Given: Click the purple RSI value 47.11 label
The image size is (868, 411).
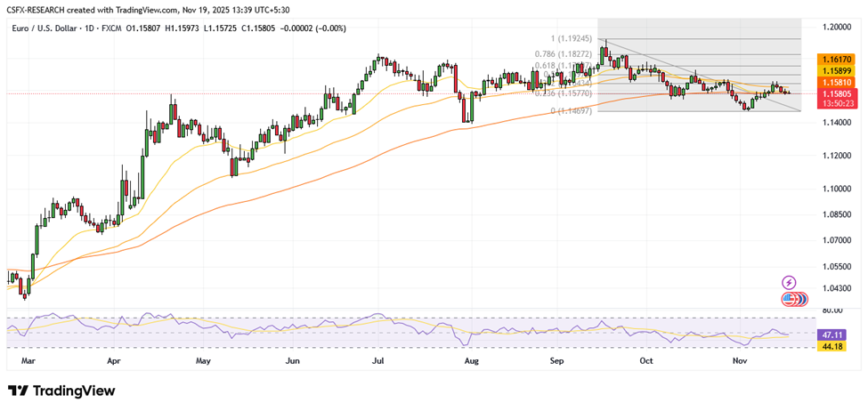Looking at the screenshot, I should (x=834, y=334).
